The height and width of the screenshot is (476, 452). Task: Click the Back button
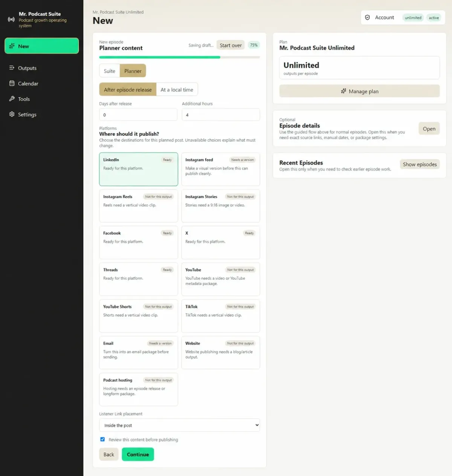[109, 454]
